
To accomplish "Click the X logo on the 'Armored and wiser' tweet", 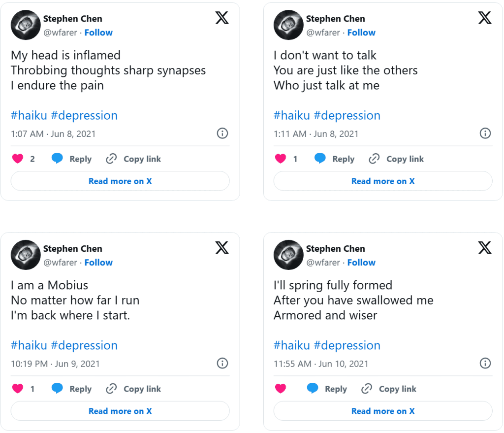I will pos(485,248).
